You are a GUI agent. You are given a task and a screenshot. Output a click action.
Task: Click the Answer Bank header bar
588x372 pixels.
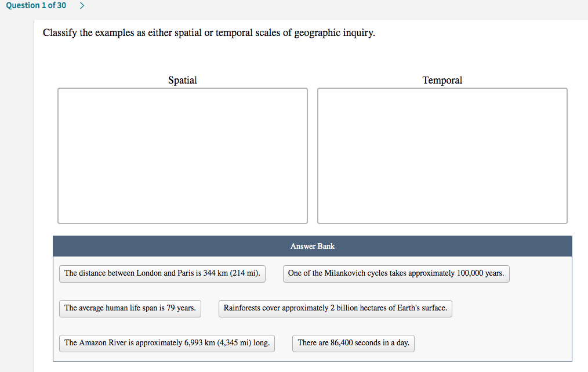(x=313, y=246)
